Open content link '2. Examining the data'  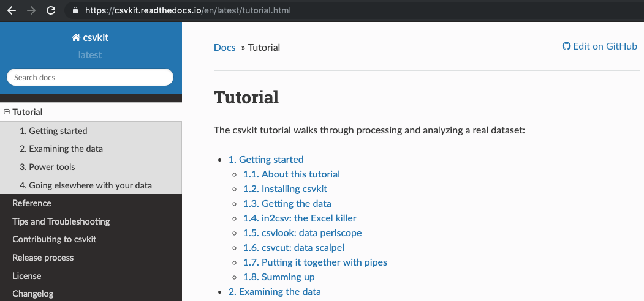275,292
